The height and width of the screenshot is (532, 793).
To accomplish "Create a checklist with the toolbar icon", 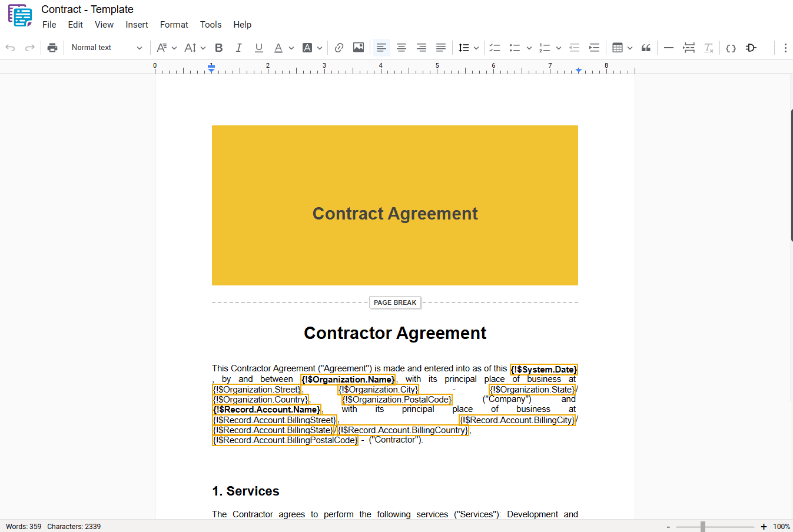I will (x=495, y=48).
